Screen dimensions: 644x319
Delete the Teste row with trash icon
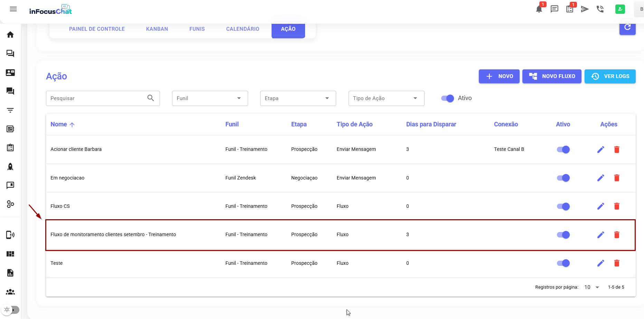[x=616, y=263]
